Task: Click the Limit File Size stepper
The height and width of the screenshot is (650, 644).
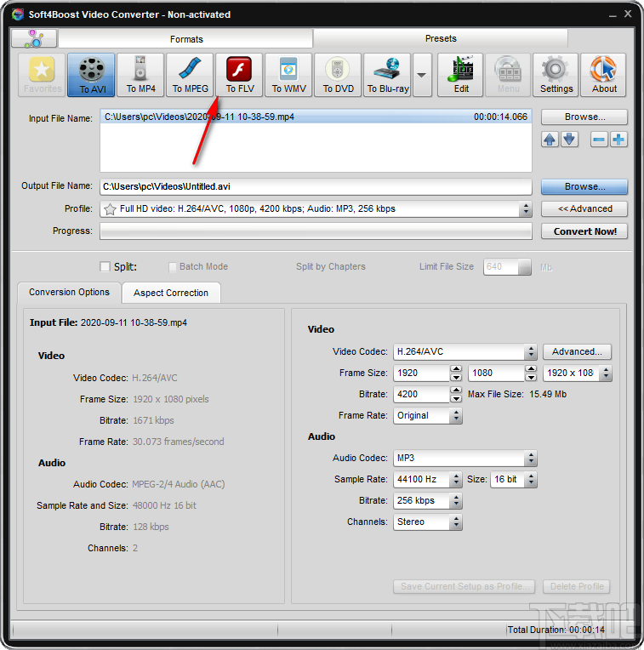Action: click(525, 267)
